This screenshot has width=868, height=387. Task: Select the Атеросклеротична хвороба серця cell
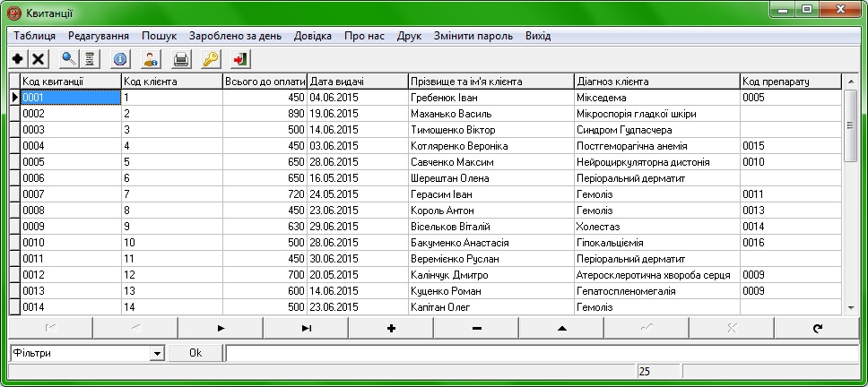pos(657,275)
